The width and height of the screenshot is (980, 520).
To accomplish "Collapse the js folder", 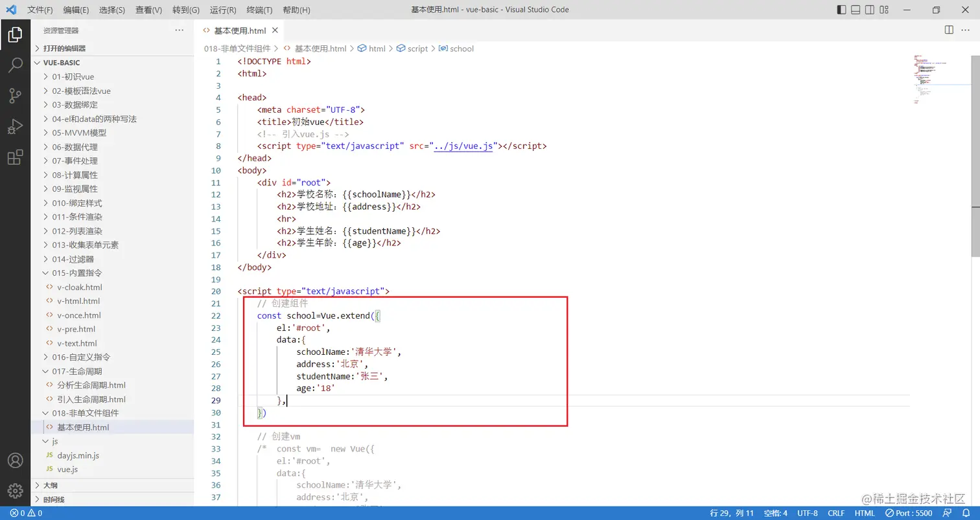I will click(55, 441).
